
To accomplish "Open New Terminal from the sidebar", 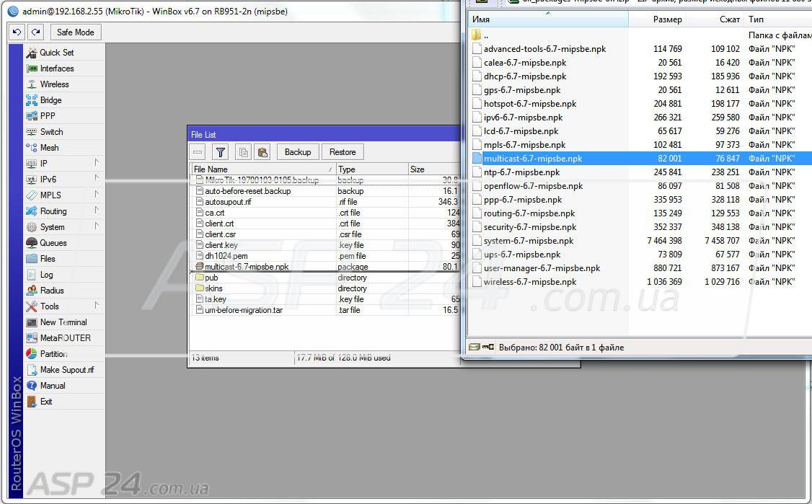I will pos(63,322).
